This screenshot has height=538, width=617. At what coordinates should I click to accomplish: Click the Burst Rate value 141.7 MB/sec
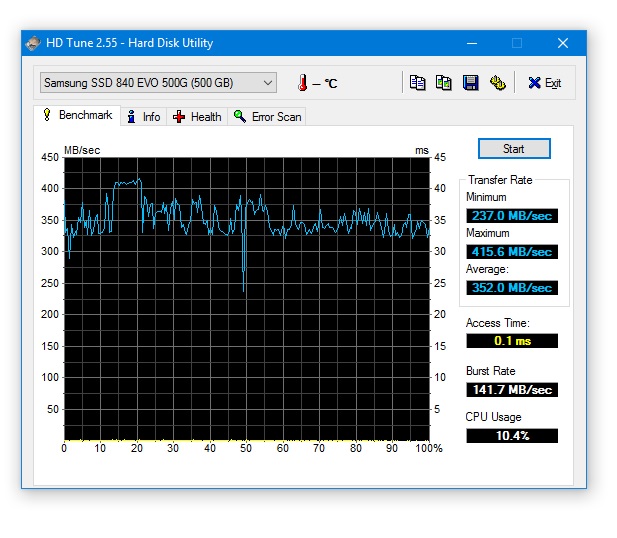(x=512, y=390)
